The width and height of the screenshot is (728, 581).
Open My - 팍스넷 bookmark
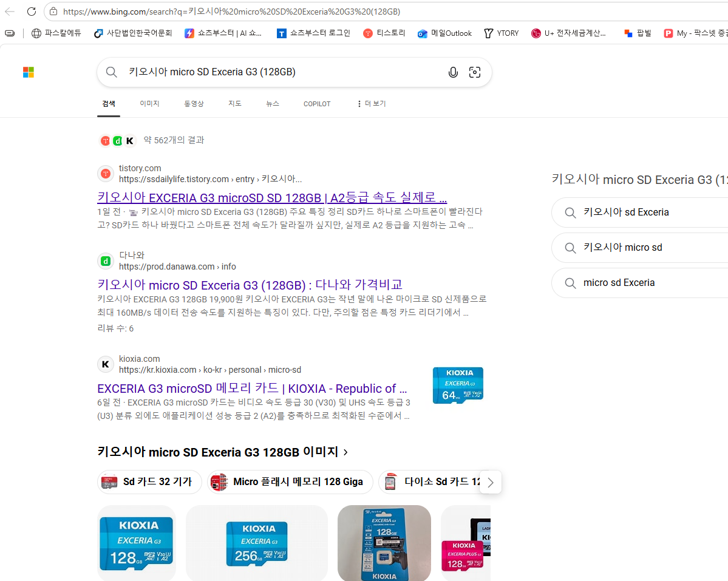click(695, 33)
